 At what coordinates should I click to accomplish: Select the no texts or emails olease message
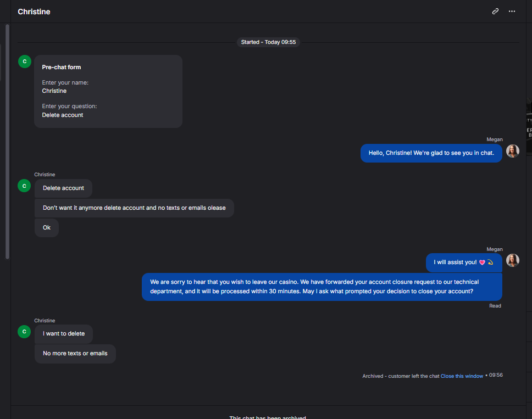(134, 208)
